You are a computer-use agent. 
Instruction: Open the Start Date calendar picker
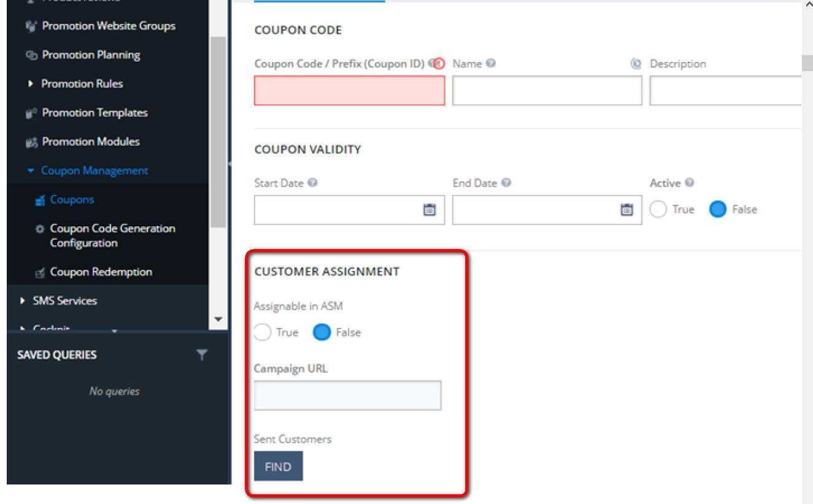[x=430, y=210]
